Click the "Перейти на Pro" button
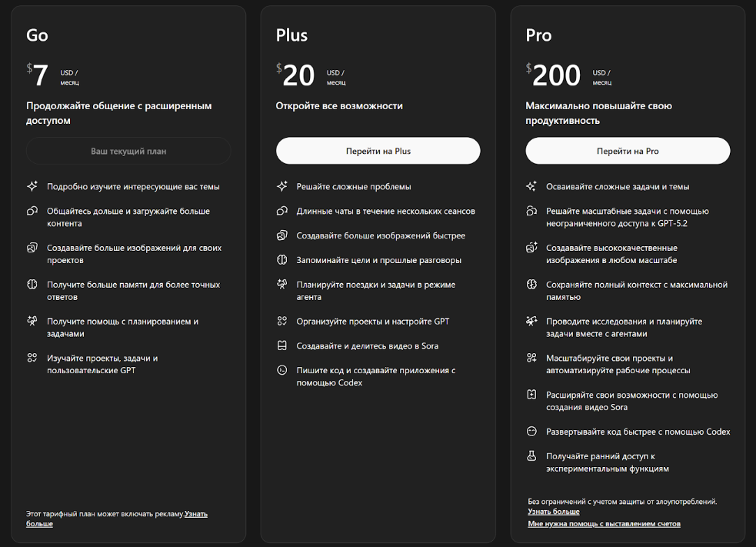 point(628,151)
